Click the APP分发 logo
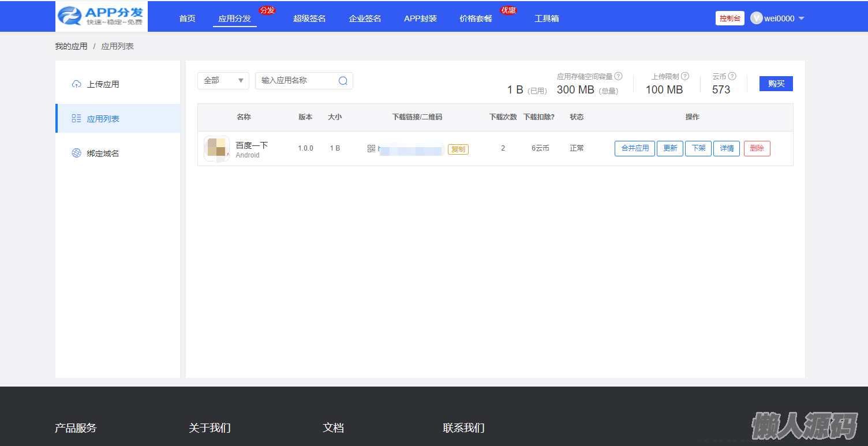Viewport: 868px width, 446px height. 102,17
